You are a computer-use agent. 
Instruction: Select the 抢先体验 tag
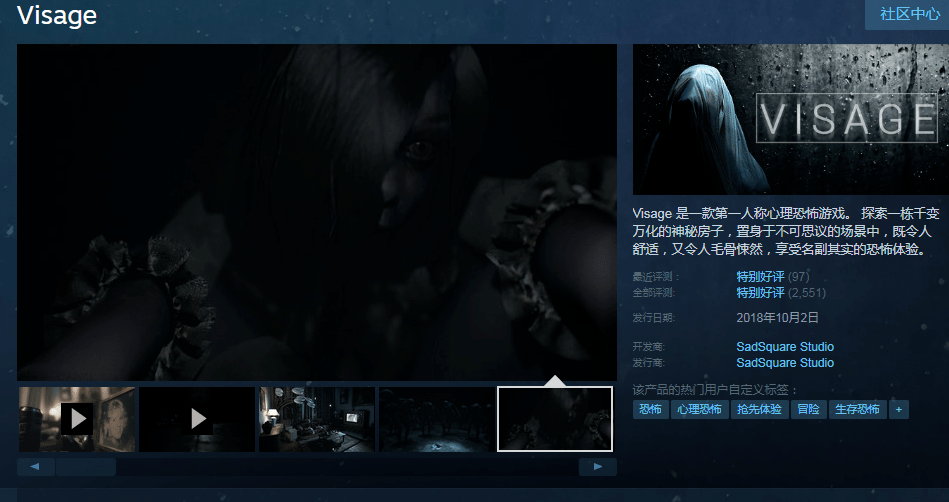pyautogui.click(x=760, y=409)
